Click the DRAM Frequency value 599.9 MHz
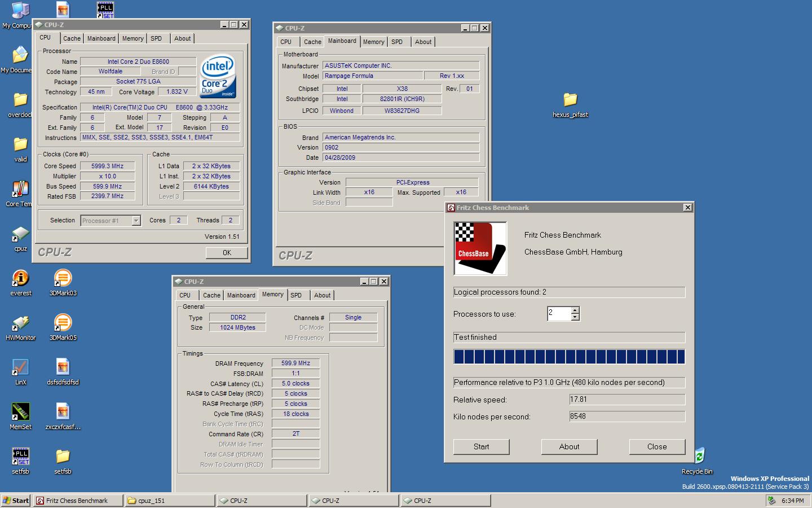This screenshot has height=508, width=812. (x=295, y=363)
